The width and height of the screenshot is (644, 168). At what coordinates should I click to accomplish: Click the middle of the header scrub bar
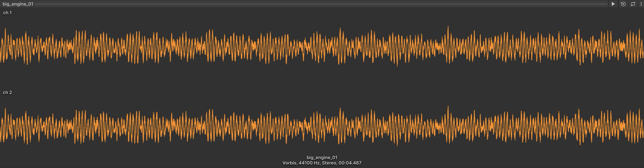[x=321, y=4]
